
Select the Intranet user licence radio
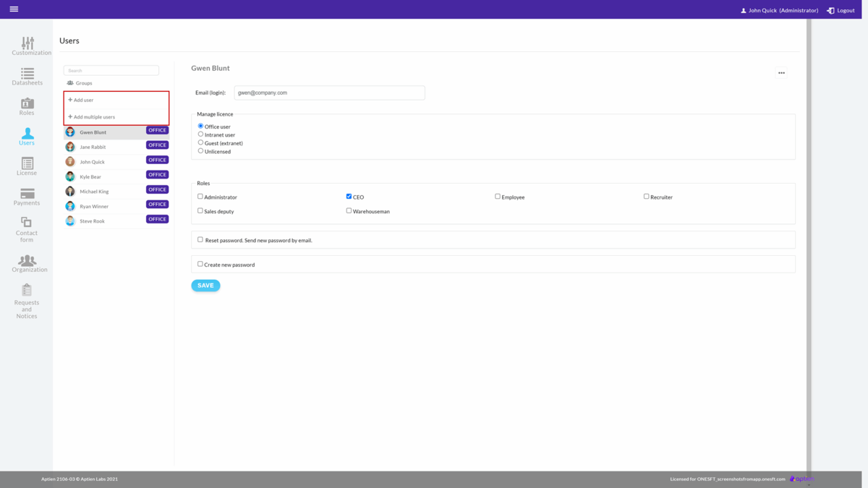pos(200,134)
